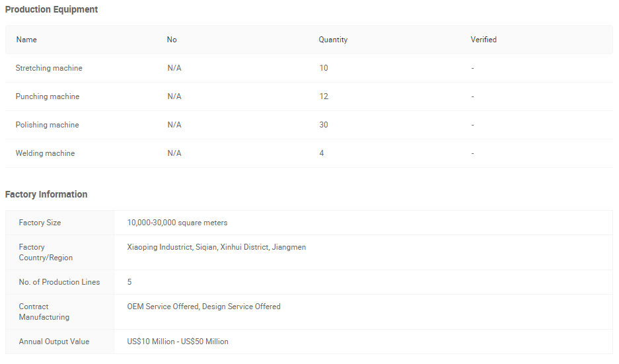Click the Xiaoping Industrict address text
619x364 pixels.
tap(216, 247)
